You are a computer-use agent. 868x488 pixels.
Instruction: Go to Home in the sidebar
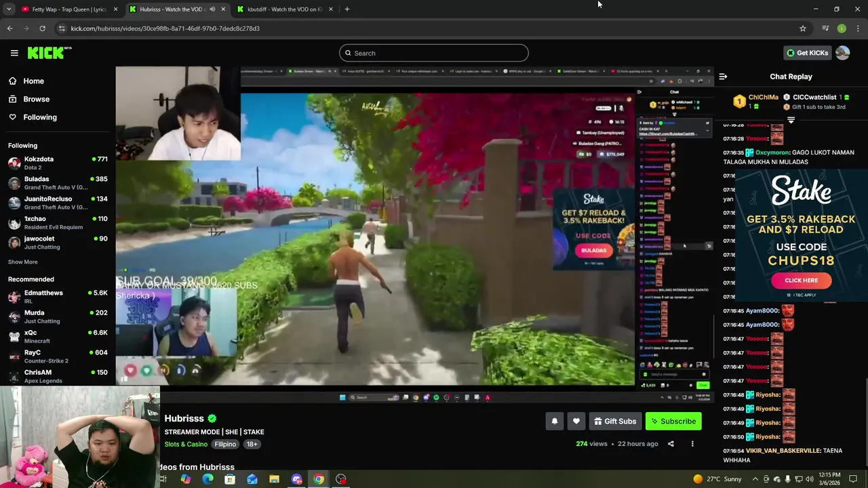[x=33, y=81]
